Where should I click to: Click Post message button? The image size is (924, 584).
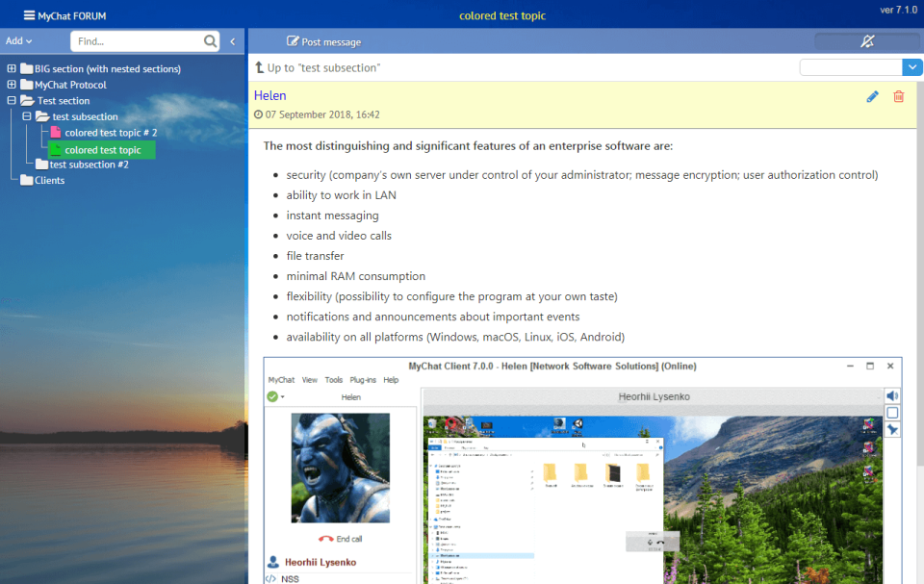[x=323, y=41]
